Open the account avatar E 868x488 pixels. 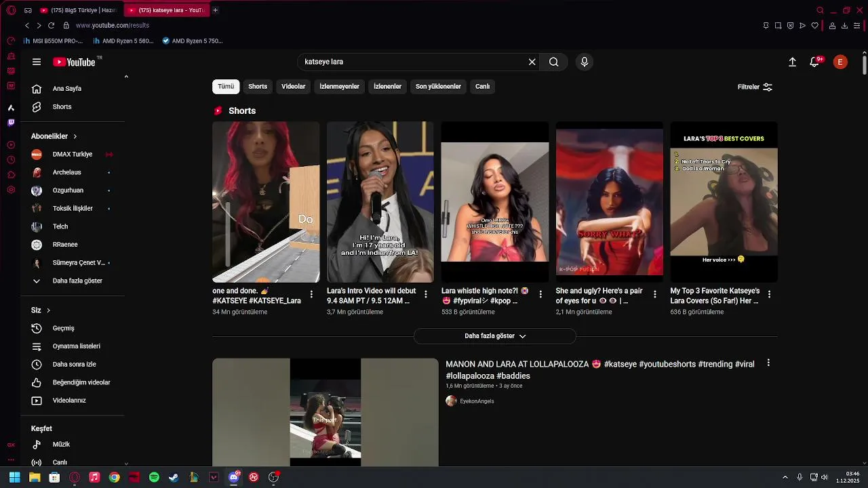(840, 62)
